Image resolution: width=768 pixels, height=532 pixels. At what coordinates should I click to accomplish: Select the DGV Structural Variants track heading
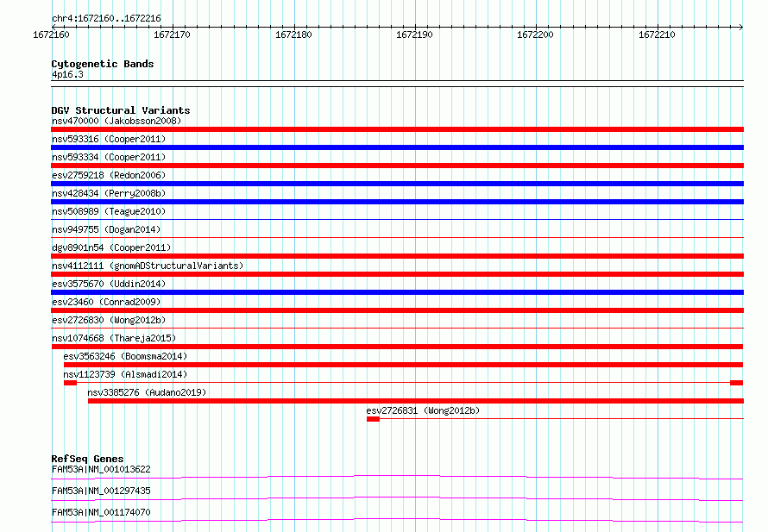point(121,110)
